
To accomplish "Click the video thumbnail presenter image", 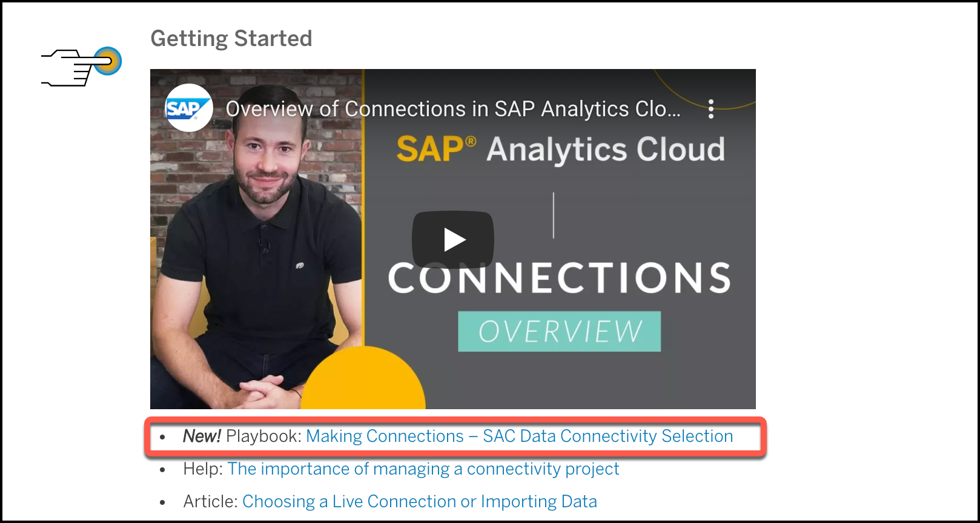I will [254, 242].
